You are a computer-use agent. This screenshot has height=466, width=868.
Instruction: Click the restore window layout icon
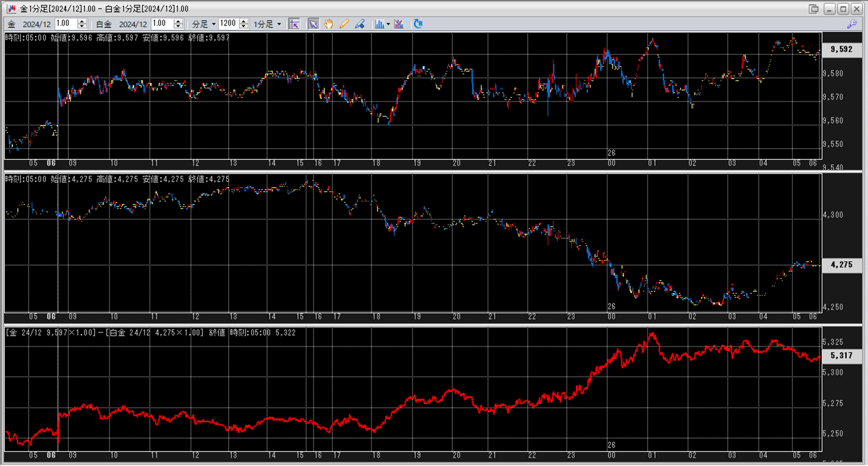813,9
